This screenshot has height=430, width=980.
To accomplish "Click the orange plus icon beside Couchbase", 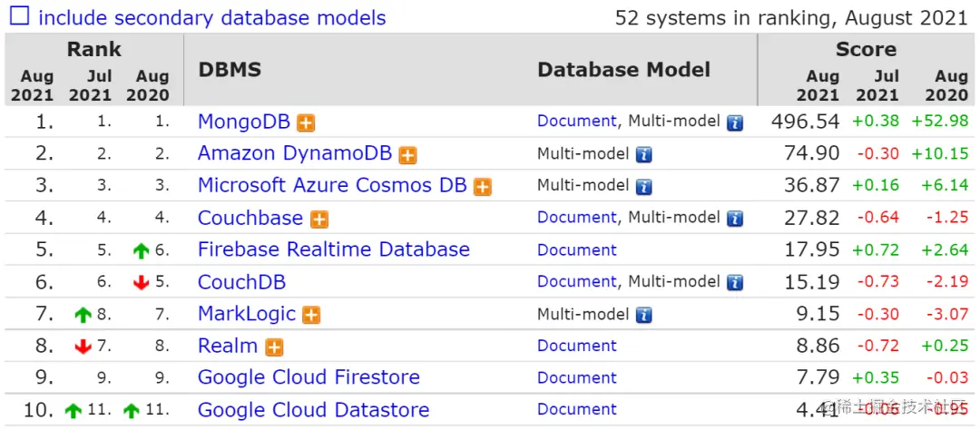I will tap(319, 219).
